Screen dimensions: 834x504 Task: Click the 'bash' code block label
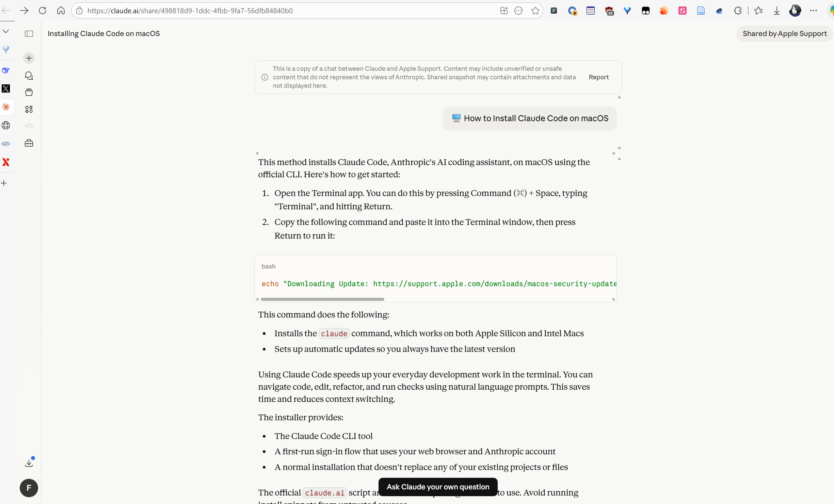click(269, 266)
